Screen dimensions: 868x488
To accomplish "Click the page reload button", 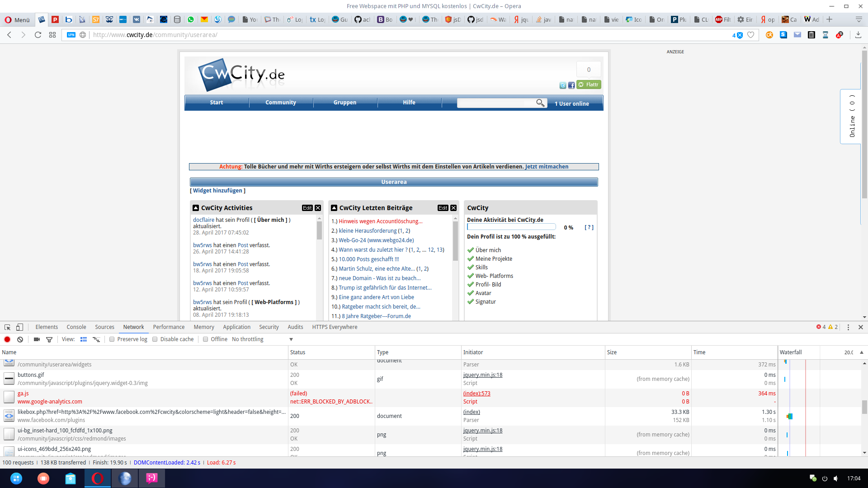I will point(38,35).
